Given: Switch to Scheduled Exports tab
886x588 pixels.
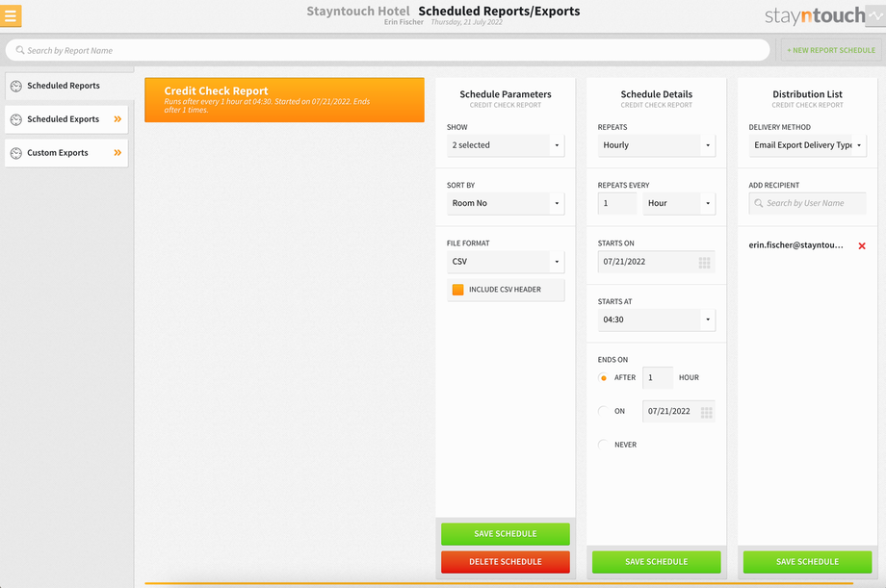Looking at the screenshot, I should (x=66, y=119).
